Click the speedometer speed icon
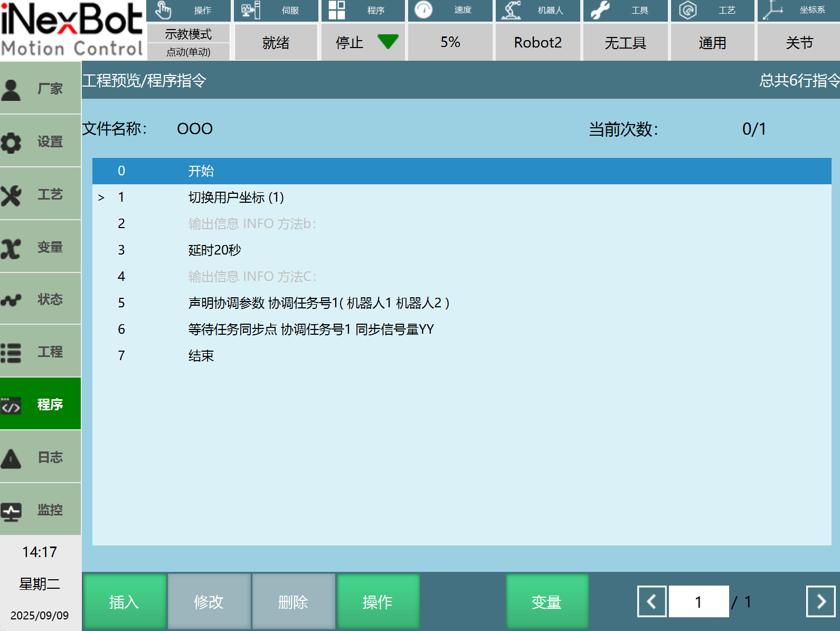840x631 pixels. pyautogui.click(x=423, y=10)
